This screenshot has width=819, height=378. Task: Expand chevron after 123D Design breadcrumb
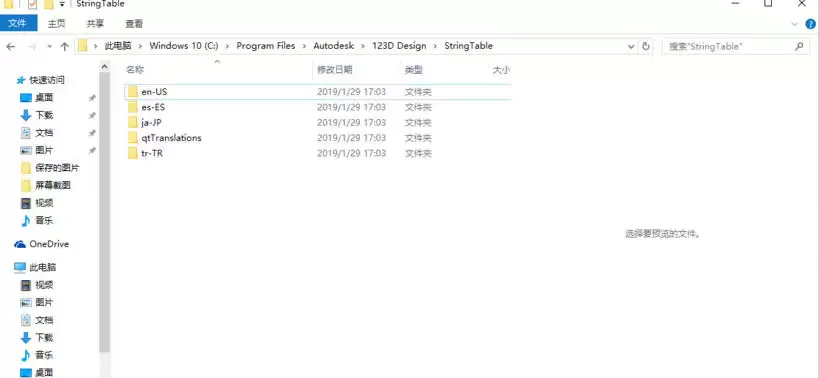435,46
